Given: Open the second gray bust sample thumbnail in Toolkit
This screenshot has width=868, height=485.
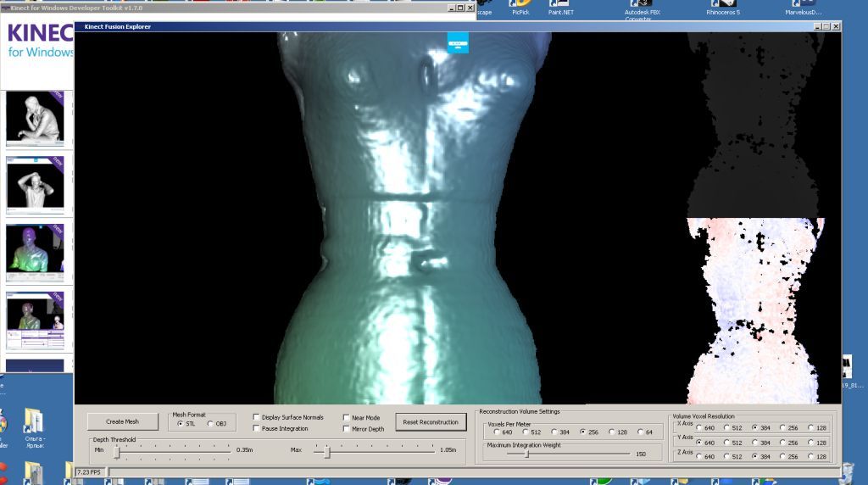Looking at the screenshot, I should tap(35, 184).
